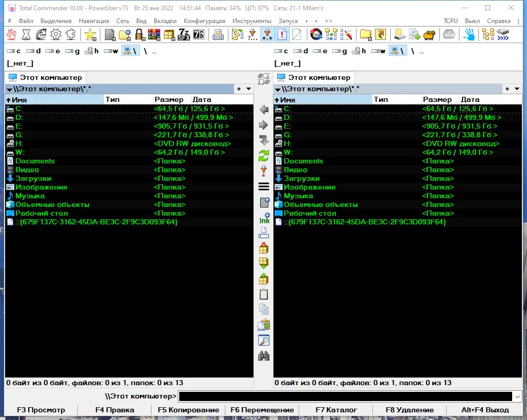Viewport: 527px width, 420px height.
Task: Click the yellow ram-head toolbar icon
Action: pyautogui.click(x=429, y=34)
